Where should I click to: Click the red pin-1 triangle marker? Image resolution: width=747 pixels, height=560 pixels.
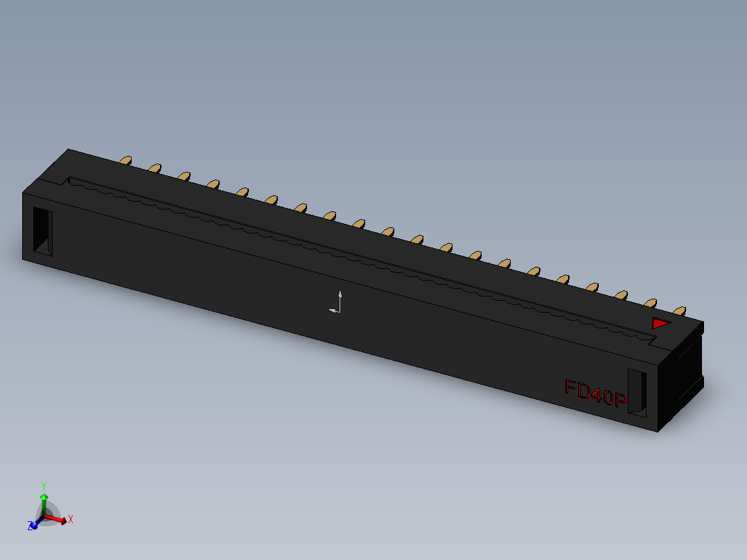(x=660, y=323)
